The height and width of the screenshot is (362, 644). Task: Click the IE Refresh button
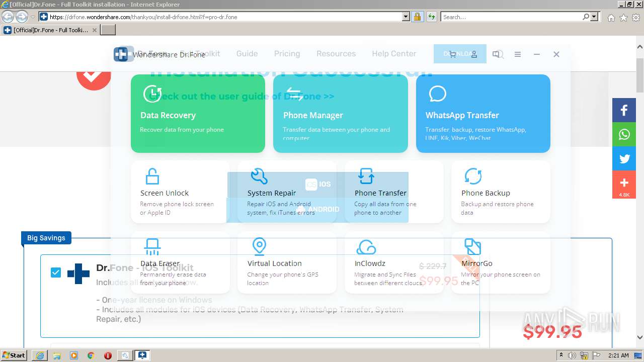431,17
